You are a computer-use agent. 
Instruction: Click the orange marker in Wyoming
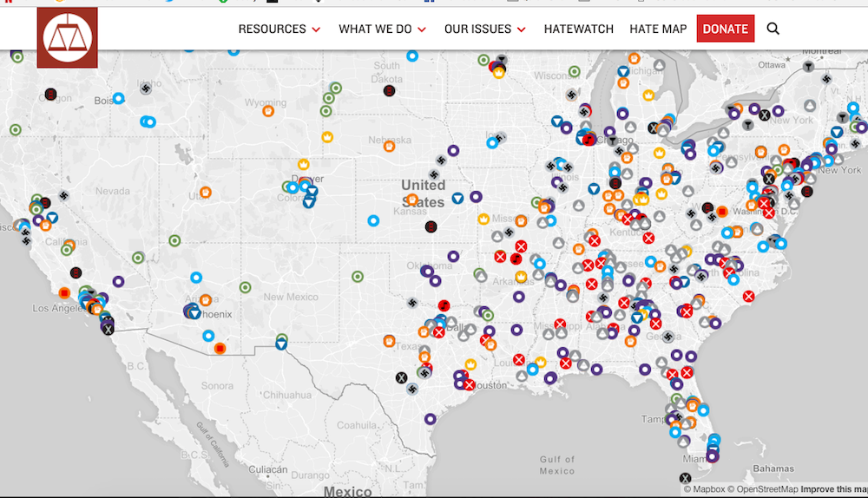point(268,110)
